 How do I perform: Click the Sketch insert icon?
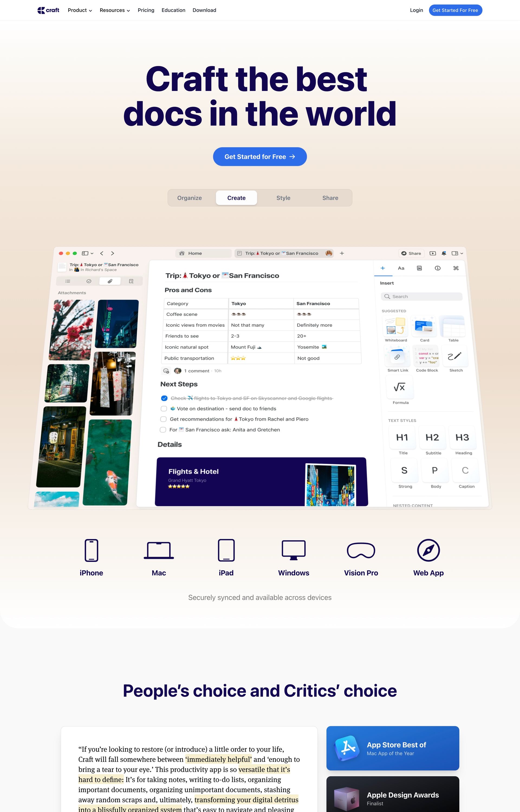(454, 356)
